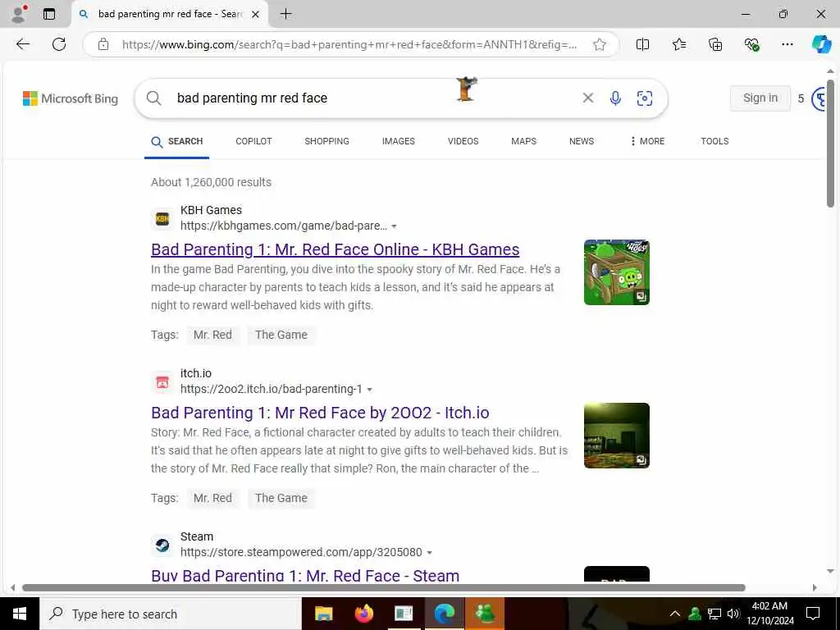Image resolution: width=840 pixels, height=630 pixels.
Task: Click the Windows taskbar search box
Action: (x=171, y=614)
